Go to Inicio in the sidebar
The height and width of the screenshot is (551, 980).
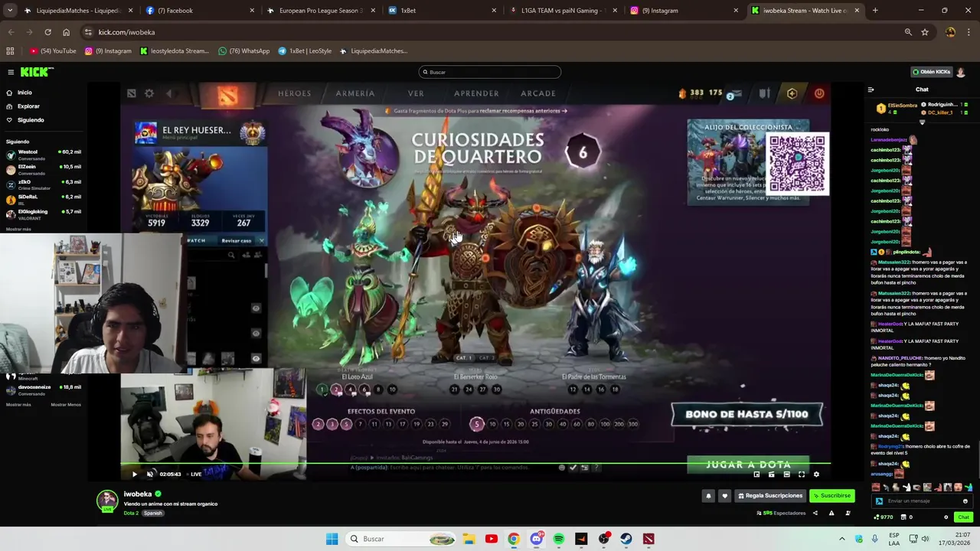pyautogui.click(x=24, y=93)
